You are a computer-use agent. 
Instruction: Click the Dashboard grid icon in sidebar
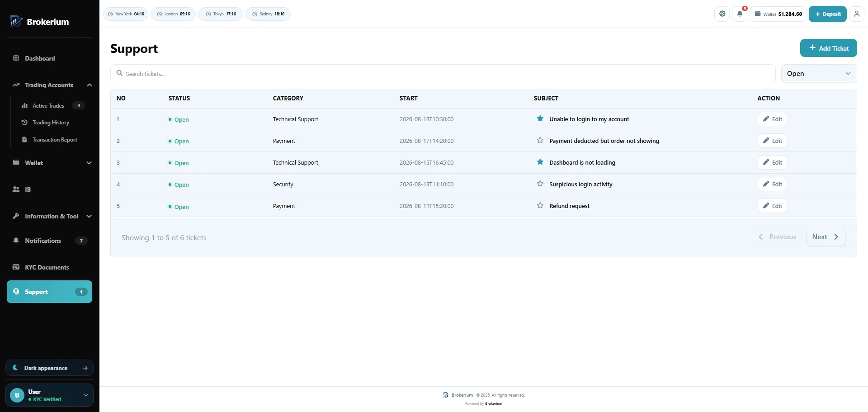(16, 58)
